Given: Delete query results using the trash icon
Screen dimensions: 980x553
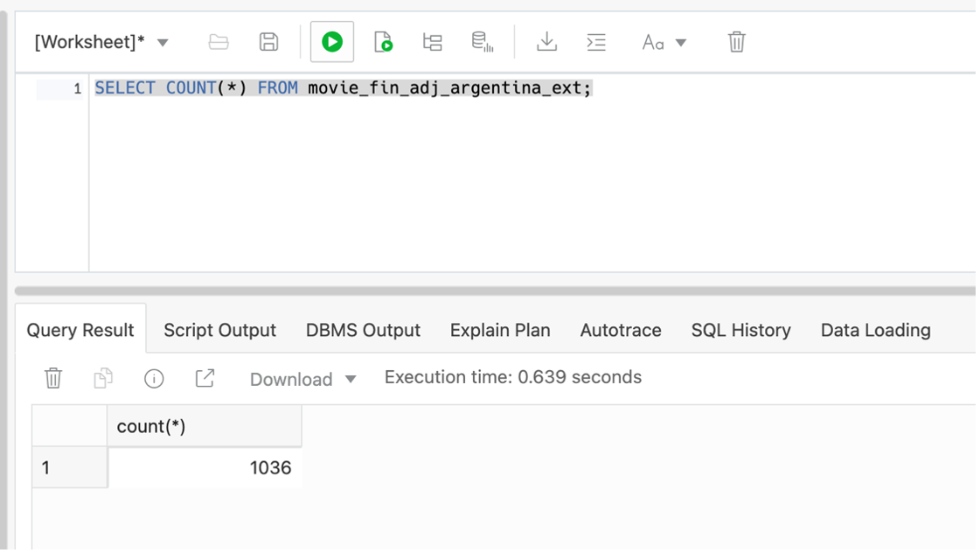Looking at the screenshot, I should pyautogui.click(x=53, y=378).
